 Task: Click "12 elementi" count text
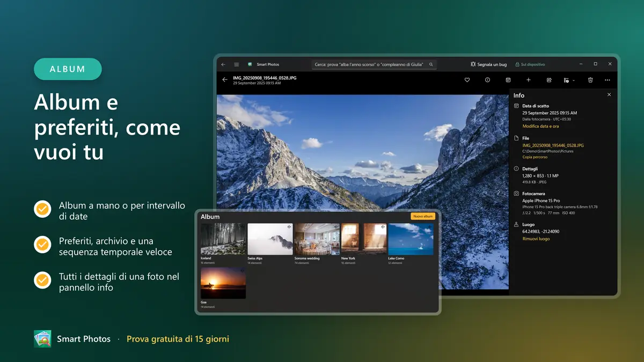(x=395, y=263)
